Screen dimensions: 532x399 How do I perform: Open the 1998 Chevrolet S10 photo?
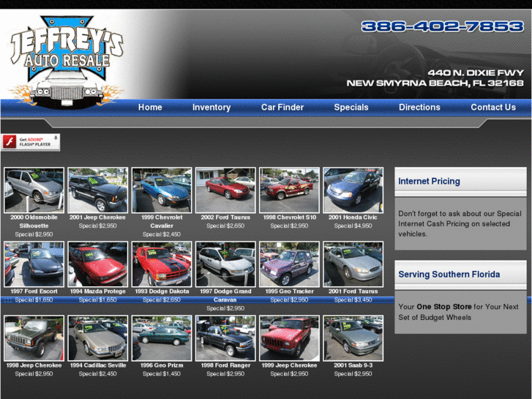click(x=289, y=190)
